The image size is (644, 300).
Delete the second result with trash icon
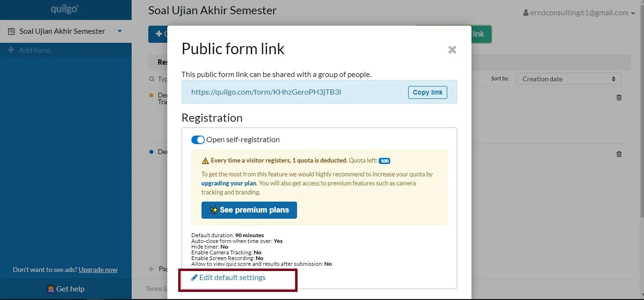[x=619, y=154]
